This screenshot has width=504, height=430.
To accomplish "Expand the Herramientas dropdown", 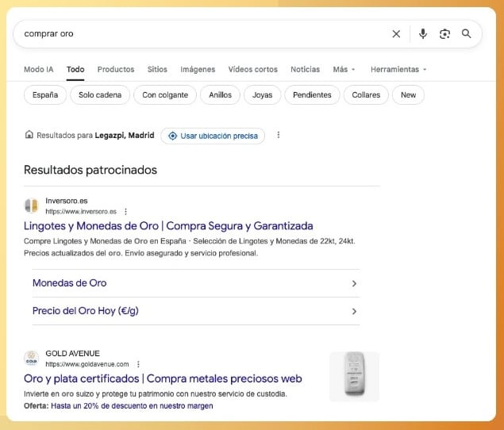I will point(398,69).
